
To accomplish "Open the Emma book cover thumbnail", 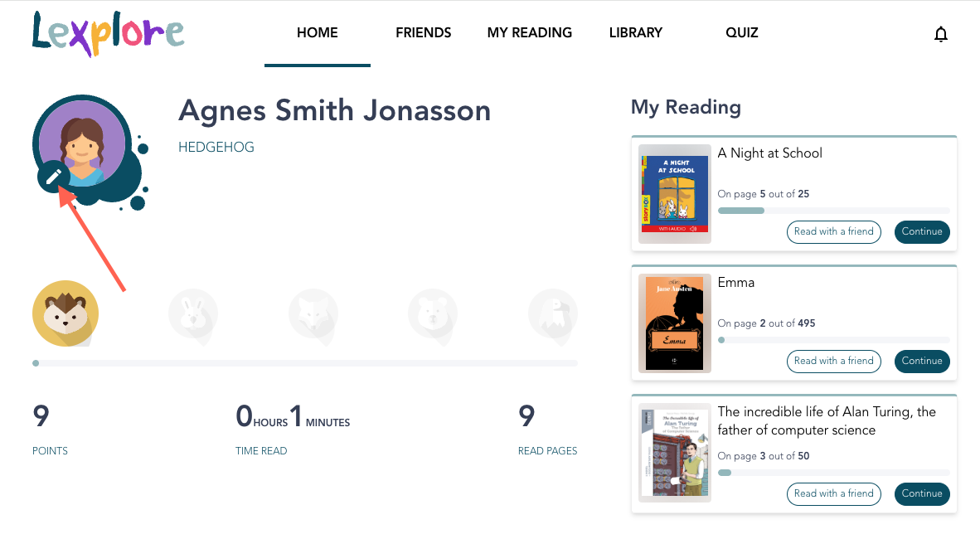I will click(x=674, y=323).
